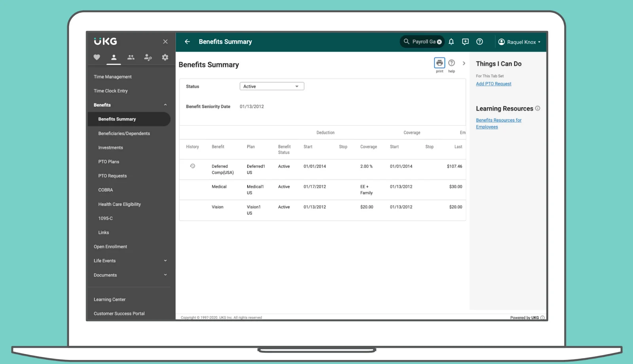Open Time Clock Entry

coord(111,91)
